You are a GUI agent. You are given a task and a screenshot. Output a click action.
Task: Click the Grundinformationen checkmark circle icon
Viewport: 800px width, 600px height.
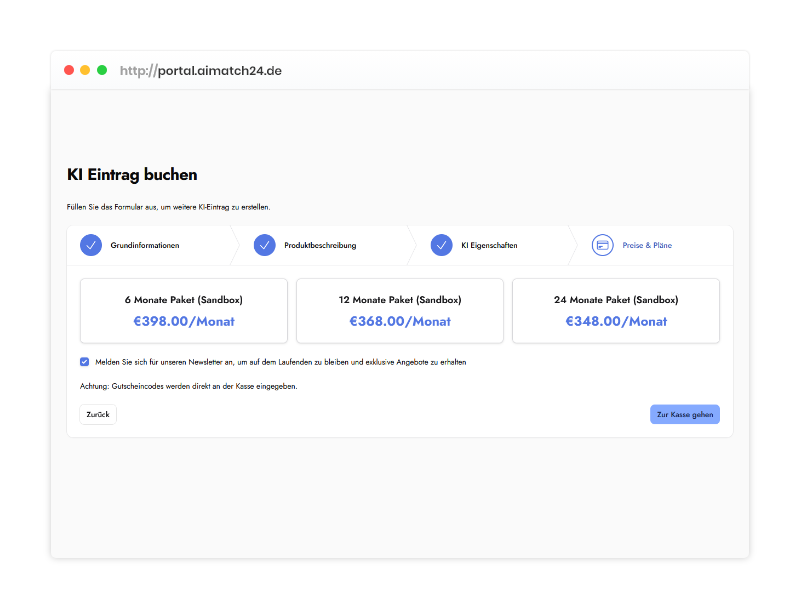(91, 245)
